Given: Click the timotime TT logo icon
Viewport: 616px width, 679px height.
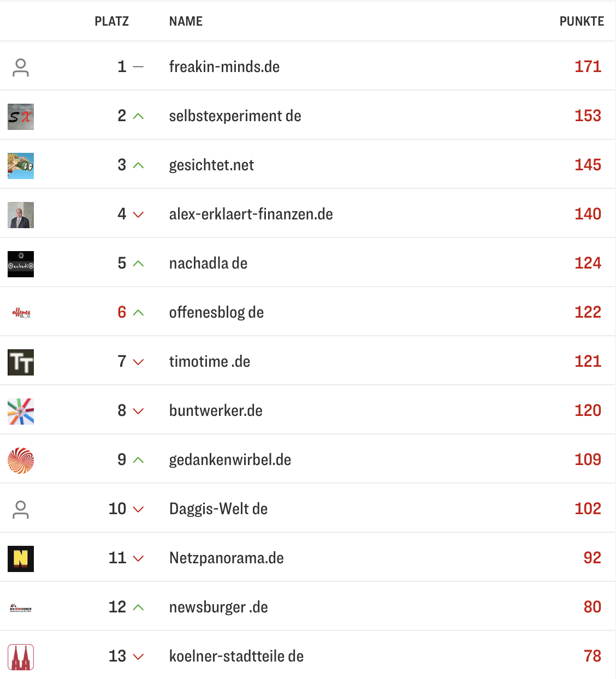Looking at the screenshot, I should (21, 362).
